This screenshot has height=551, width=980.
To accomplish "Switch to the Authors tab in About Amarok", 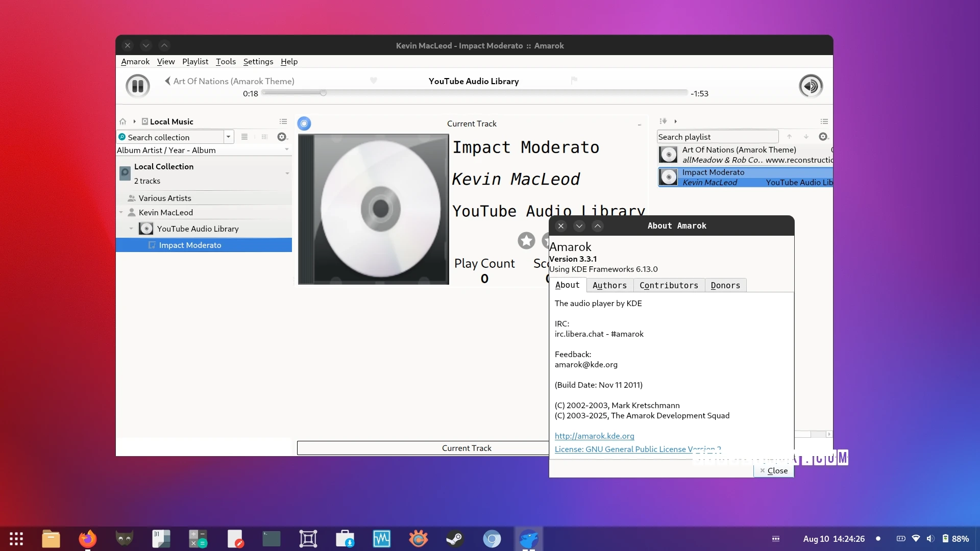I will coord(609,285).
